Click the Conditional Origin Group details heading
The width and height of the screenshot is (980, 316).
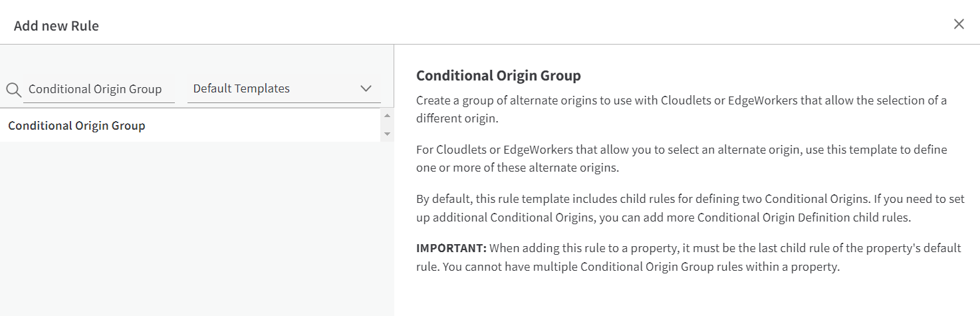498,76
